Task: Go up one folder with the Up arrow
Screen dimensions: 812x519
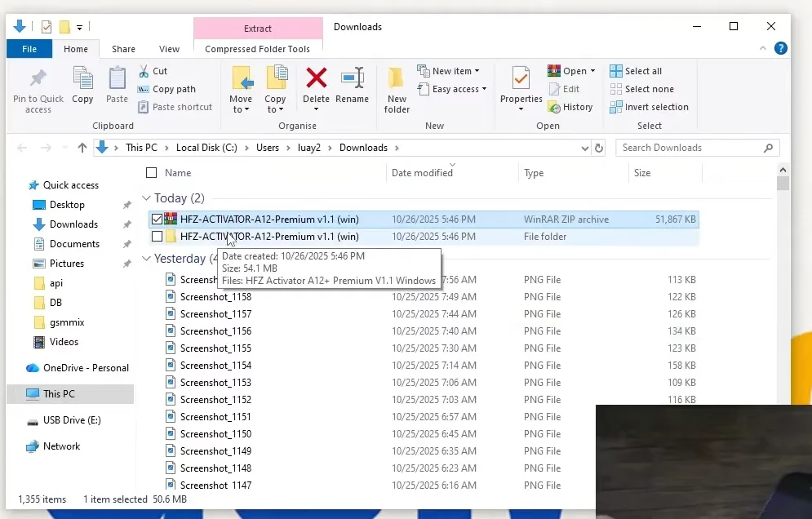Action: [x=82, y=149]
